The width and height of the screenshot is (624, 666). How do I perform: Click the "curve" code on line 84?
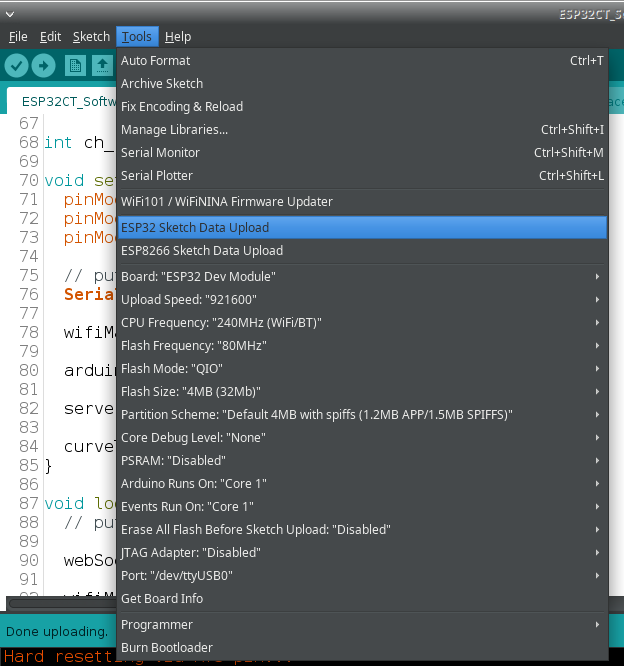pos(89,446)
